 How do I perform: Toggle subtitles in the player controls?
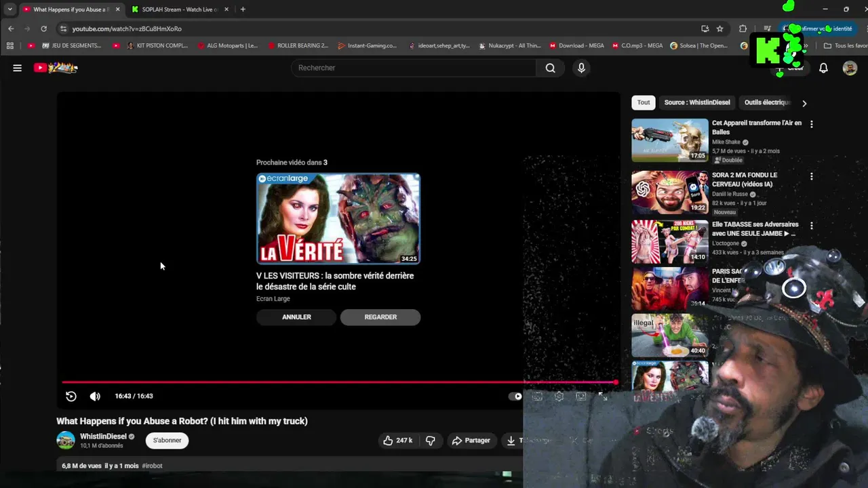(537, 396)
